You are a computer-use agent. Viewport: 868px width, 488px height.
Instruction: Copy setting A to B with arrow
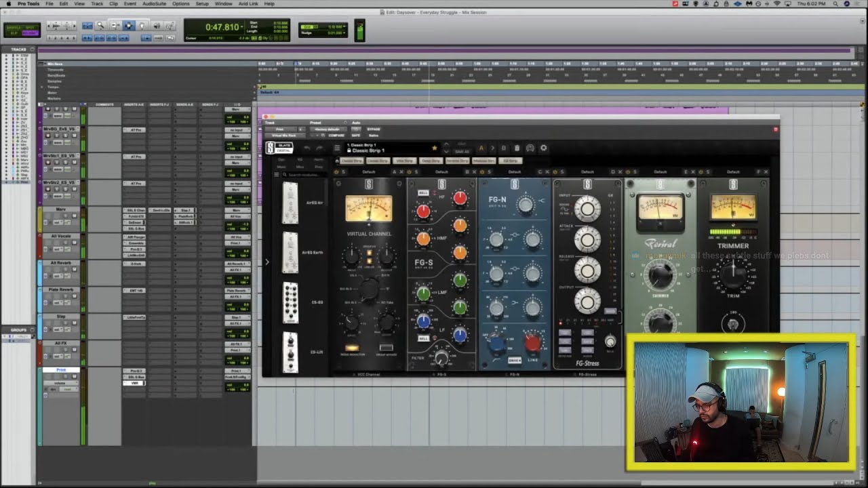click(492, 148)
